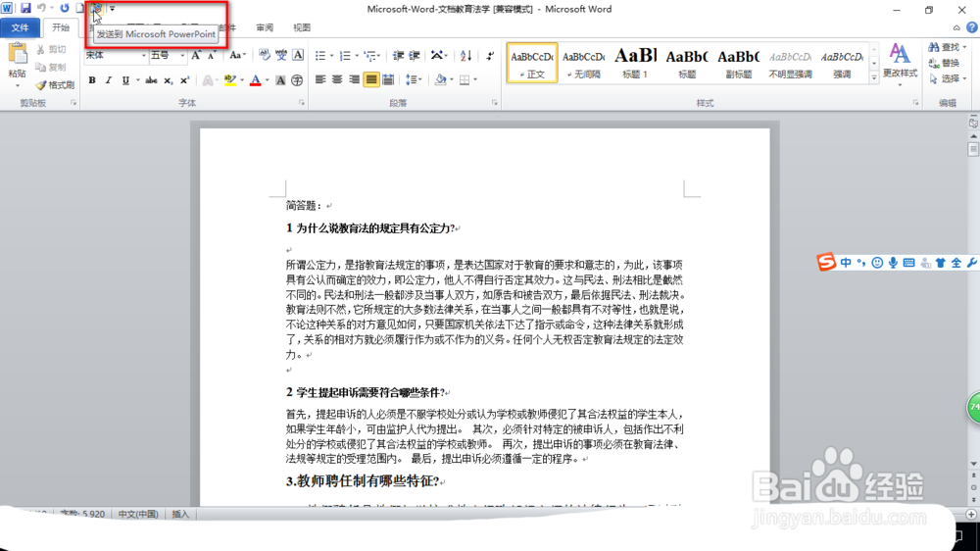Image resolution: width=980 pixels, height=551 pixels.
Task: Open the File (文件) tab
Action: pyautogui.click(x=20, y=27)
